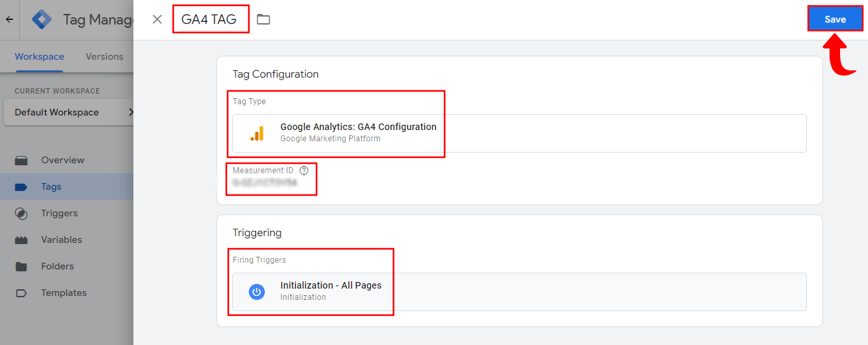The width and height of the screenshot is (868, 345).
Task: Click the Overview briefcase icon
Action: click(x=21, y=160)
